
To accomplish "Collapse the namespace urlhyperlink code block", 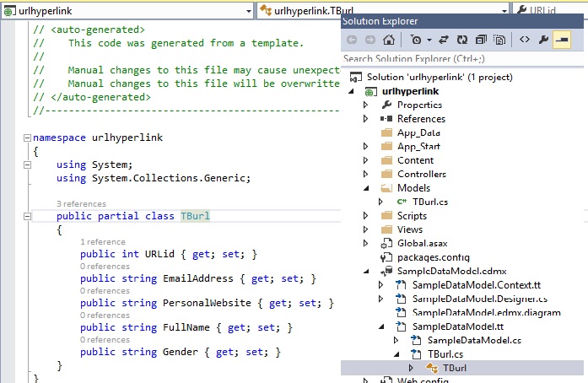I will (27, 138).
